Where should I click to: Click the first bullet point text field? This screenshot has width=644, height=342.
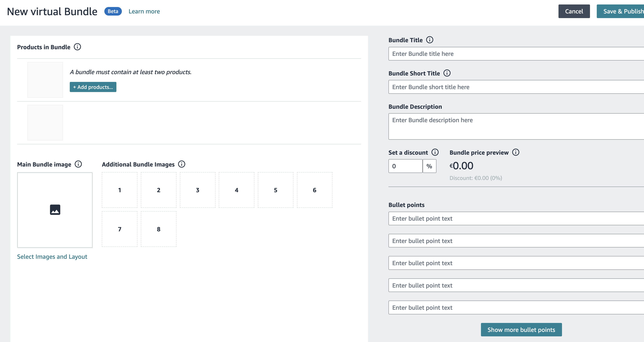(x=515, y=218)
